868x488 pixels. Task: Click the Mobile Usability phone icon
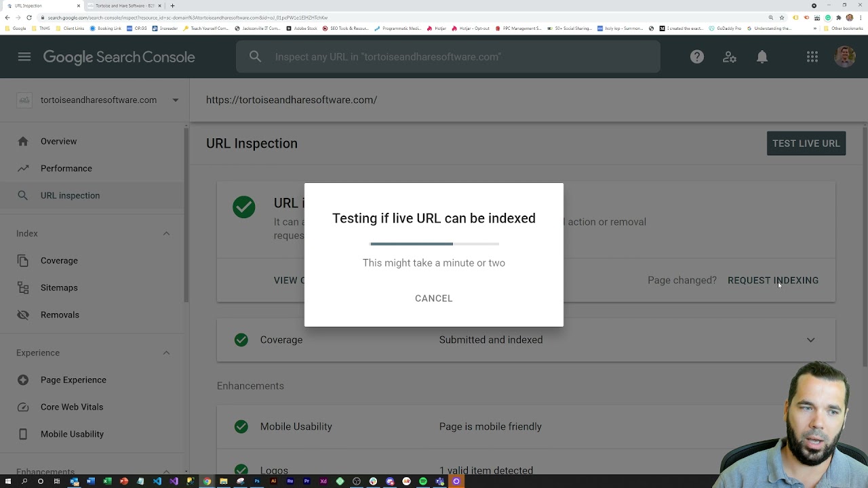pos(23,434)
